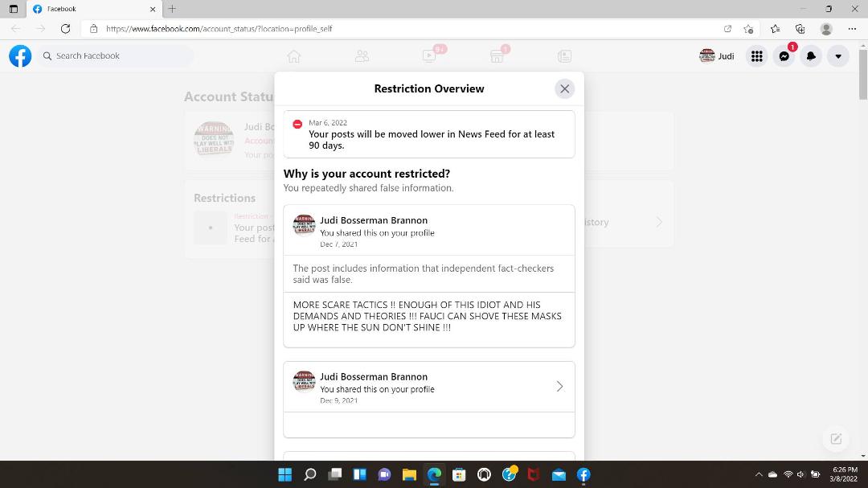Open the Dec 7, 2021 shared post card
Screen dimensions: 868x488
tap(429, 276)
